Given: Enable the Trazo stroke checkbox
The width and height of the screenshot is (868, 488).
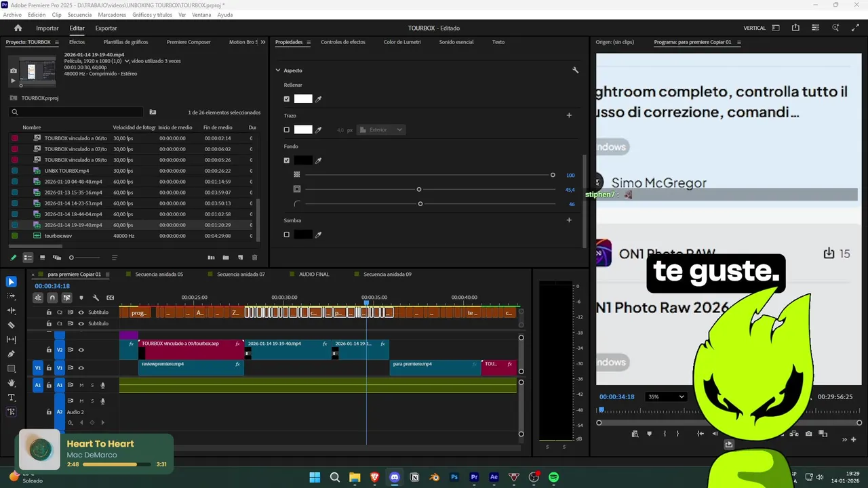Looking at the screenshot, I should [286, 129].
